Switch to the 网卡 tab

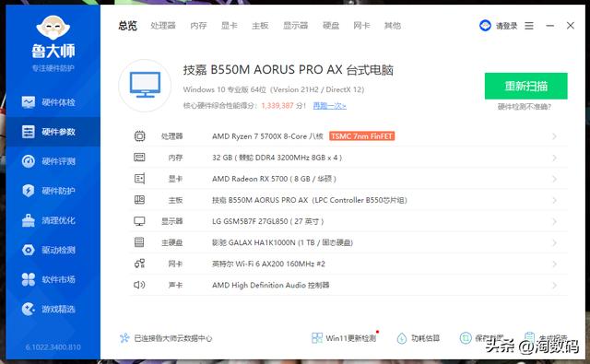pyautogui.click(x=361, y=26)
